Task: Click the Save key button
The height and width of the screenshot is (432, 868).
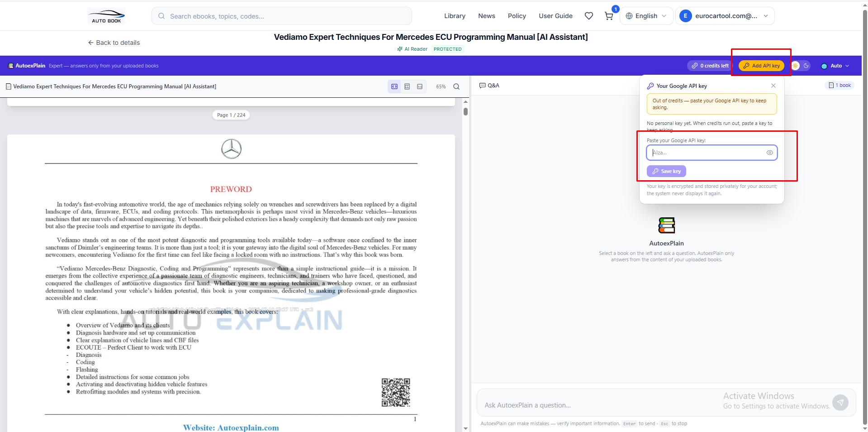Action: click(666, 171)
